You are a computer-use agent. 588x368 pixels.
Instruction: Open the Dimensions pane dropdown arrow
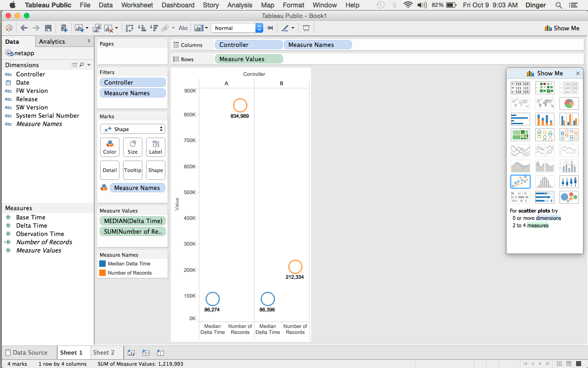pyautogui.click(x=89, y=65)
